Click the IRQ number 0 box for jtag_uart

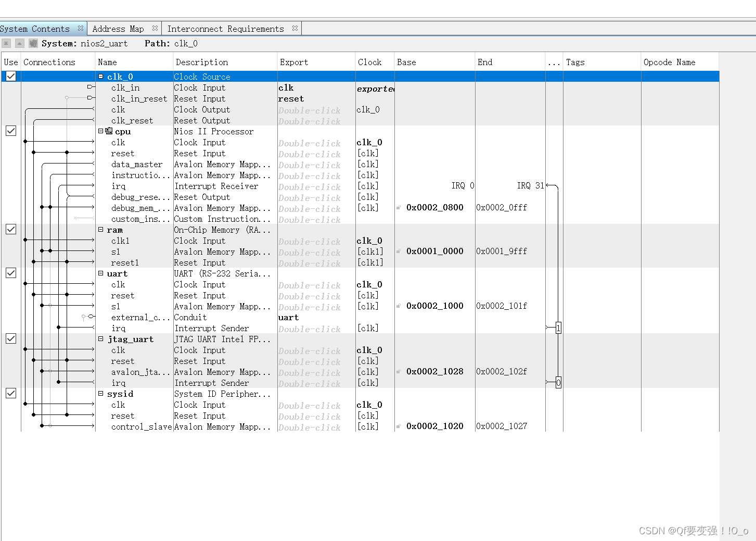[558, 383]
